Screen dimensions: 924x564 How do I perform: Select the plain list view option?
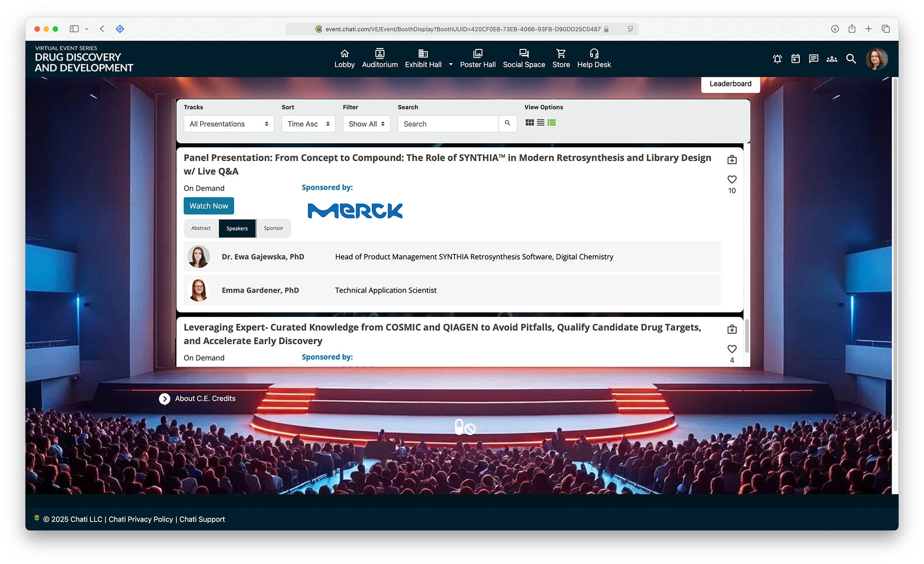(541, 122)
